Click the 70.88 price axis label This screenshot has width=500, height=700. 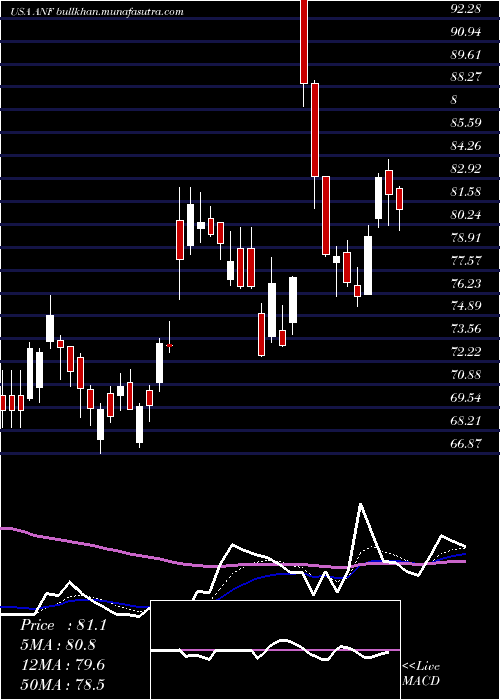(466, 375)
